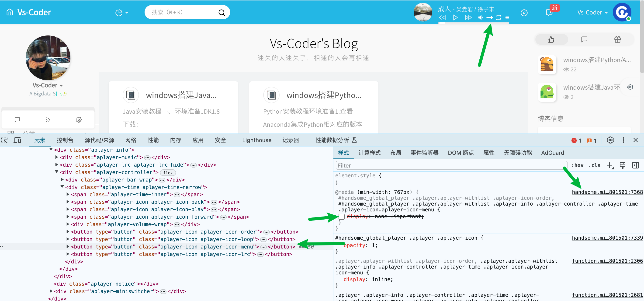
Task: Activate DevTools element inspector icon
Action: click(4, 140)
